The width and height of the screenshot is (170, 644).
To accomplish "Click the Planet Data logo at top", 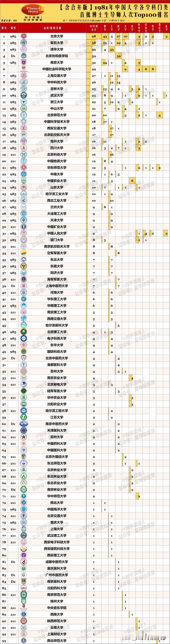I will 33,10.
